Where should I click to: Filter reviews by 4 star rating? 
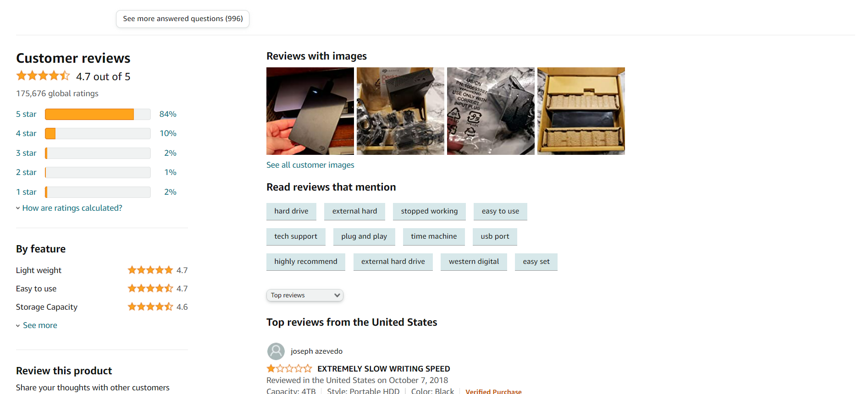point(26,133)
